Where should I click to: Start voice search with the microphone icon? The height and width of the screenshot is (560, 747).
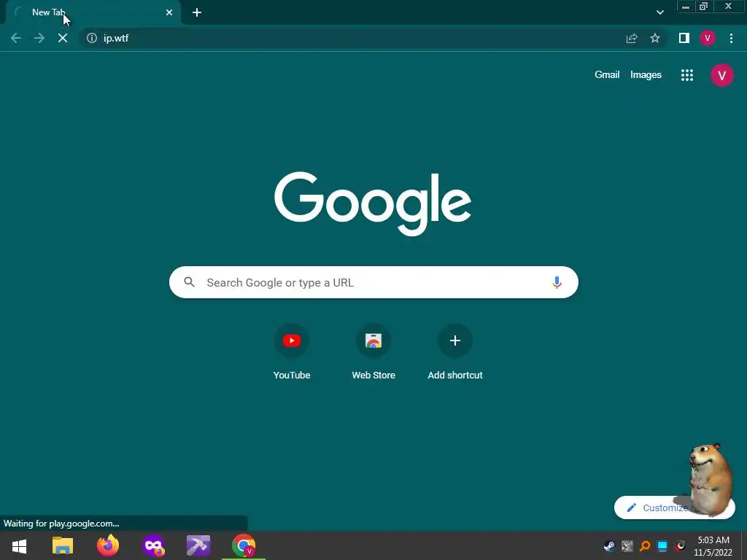coord(557,282)
